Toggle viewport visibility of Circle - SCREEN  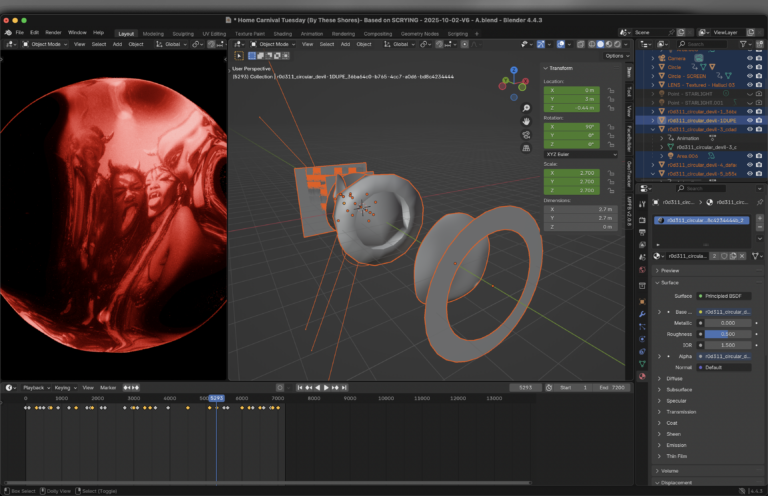click(x=749, y=76)
